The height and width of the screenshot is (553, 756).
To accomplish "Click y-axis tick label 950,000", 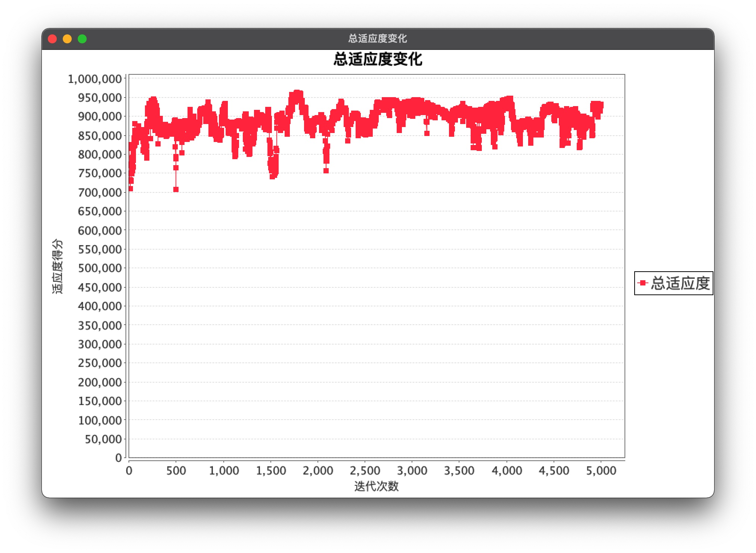I will (x=100, y=98).
